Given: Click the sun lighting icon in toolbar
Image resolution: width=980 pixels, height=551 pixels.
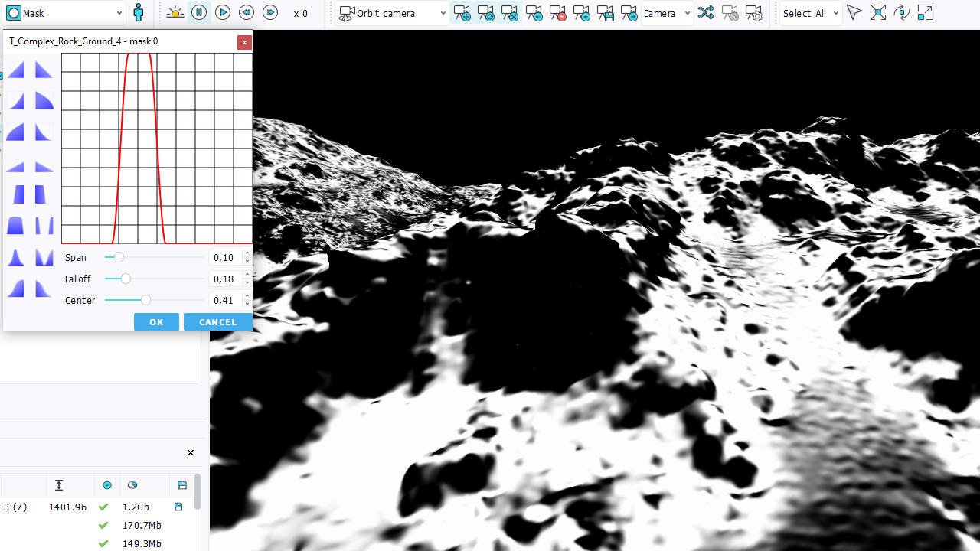Looking at the screenshot, I should [x=175, y=13].
